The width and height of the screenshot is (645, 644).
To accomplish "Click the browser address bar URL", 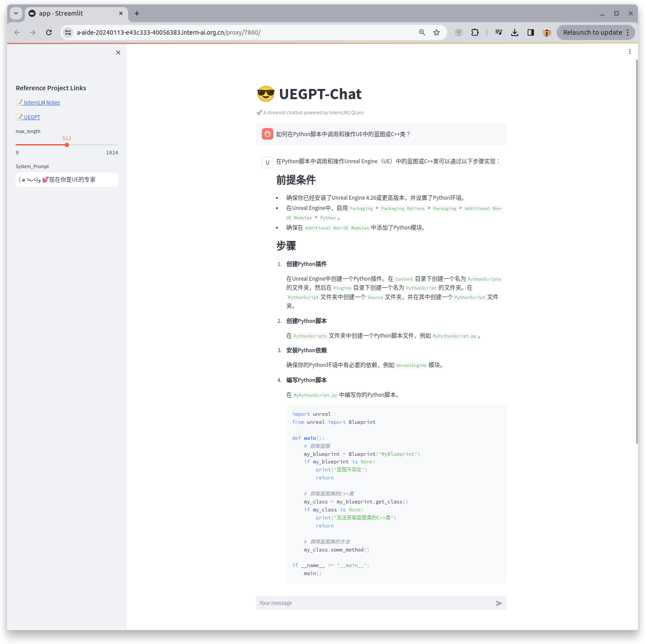I will point(168,32).
